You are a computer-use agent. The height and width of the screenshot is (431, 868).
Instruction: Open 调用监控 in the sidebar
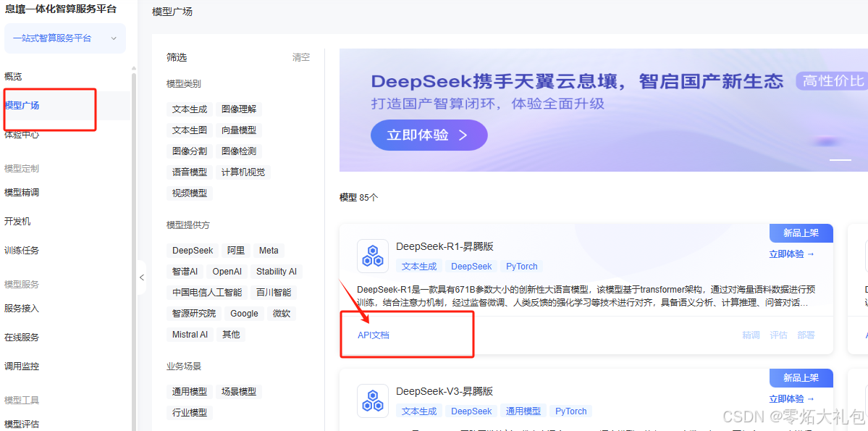[x=22, y=367]
